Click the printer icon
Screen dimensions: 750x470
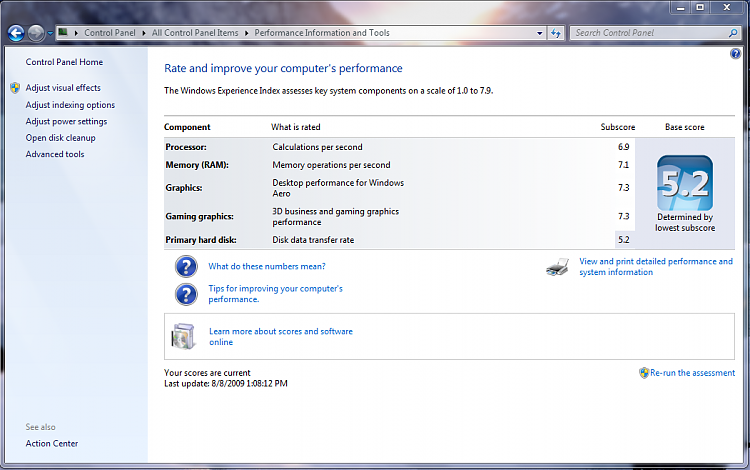(x=558, y=267)
